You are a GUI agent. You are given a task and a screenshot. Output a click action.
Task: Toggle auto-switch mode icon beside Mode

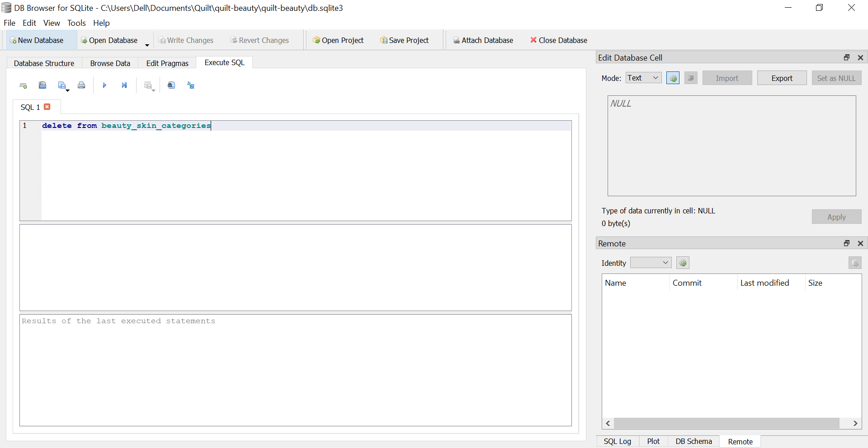click(x=673, y=78)
